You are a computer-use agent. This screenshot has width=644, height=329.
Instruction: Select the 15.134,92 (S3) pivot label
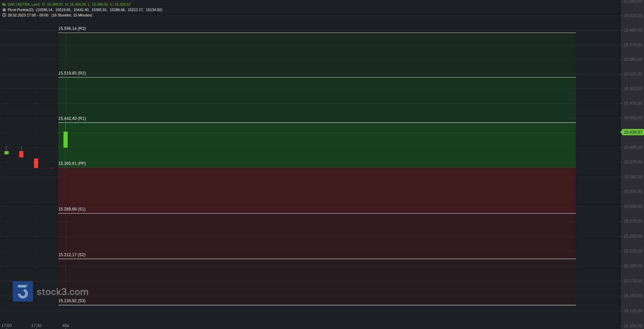pyautogui.click(x=72, y=301)
